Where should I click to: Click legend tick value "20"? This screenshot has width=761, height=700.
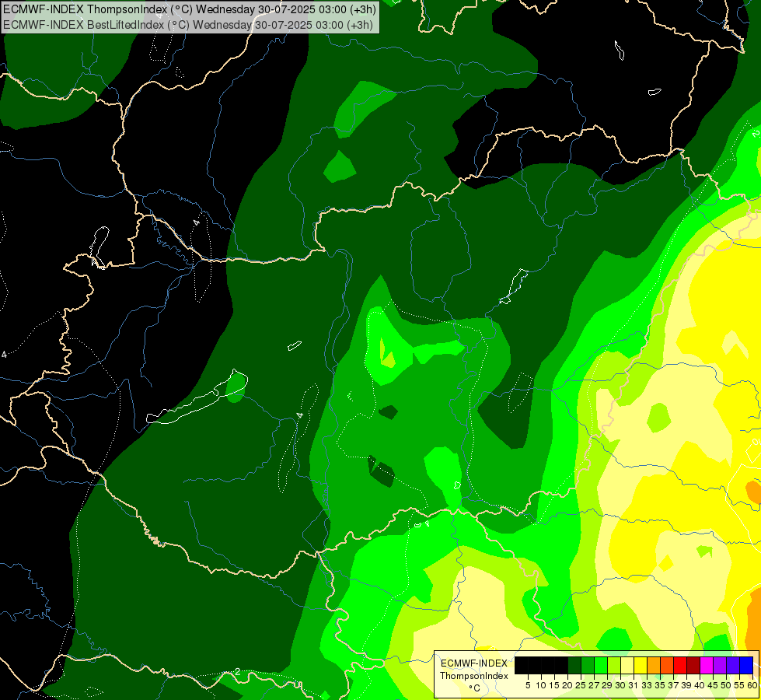[x=567, y=685]
